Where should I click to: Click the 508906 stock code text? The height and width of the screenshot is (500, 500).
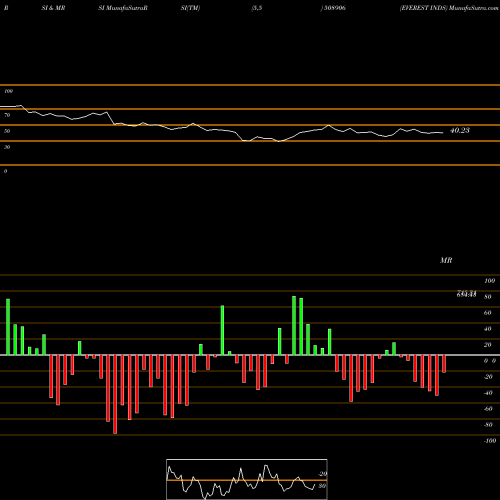[335, 8]
